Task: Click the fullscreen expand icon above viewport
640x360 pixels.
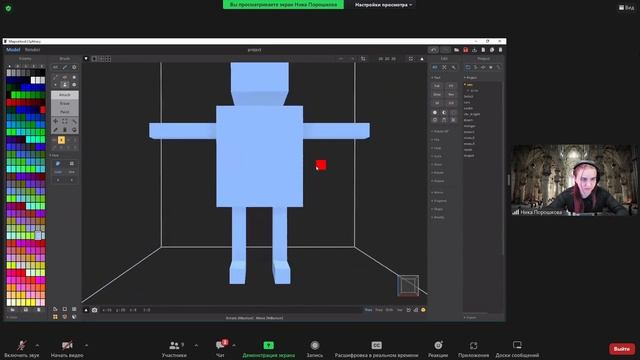Action: [x=411, y=59]
